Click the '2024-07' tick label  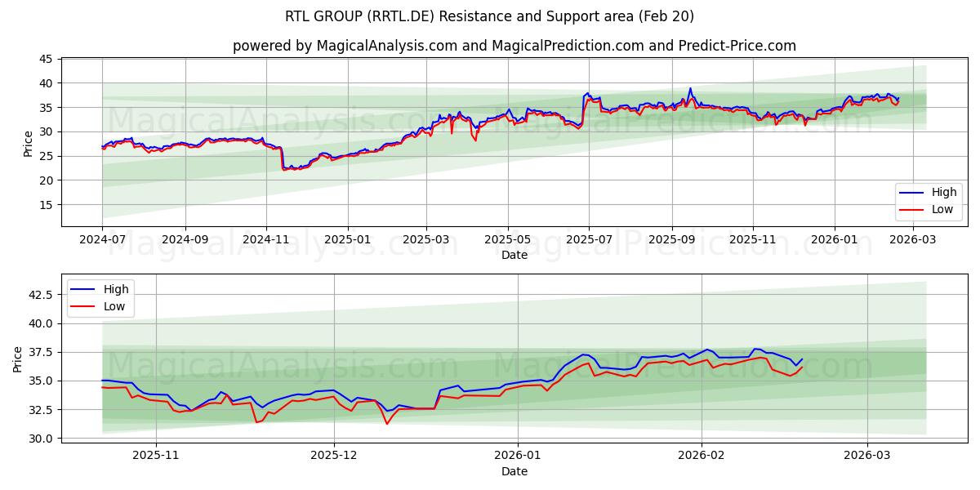click(x=102, y=240)
